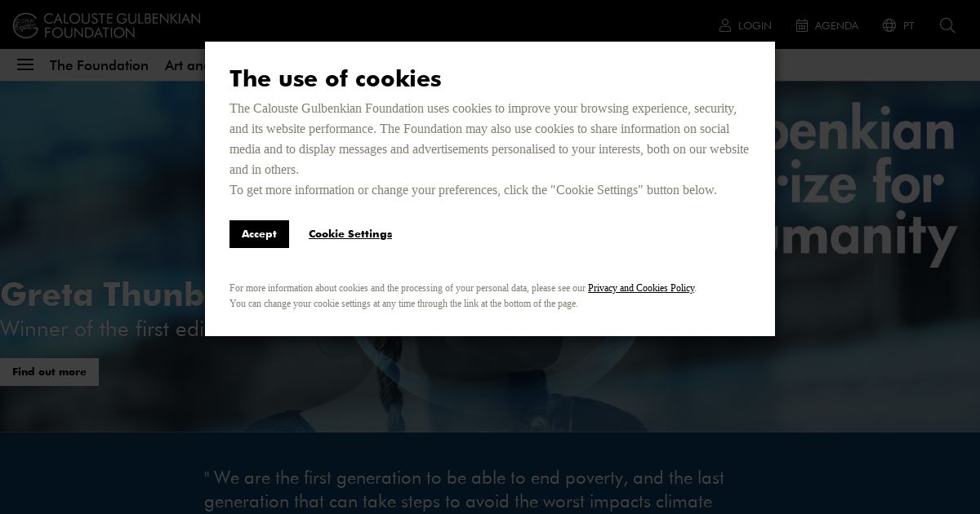
Task: Select The Foundation menu item
Action: [99, 65]
